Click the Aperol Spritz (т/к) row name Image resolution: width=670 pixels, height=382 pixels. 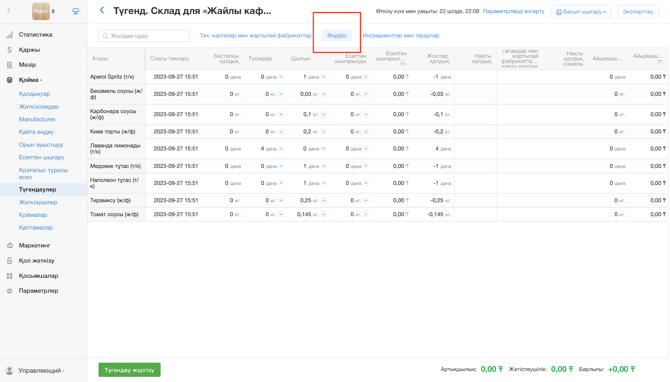point(112,77)
